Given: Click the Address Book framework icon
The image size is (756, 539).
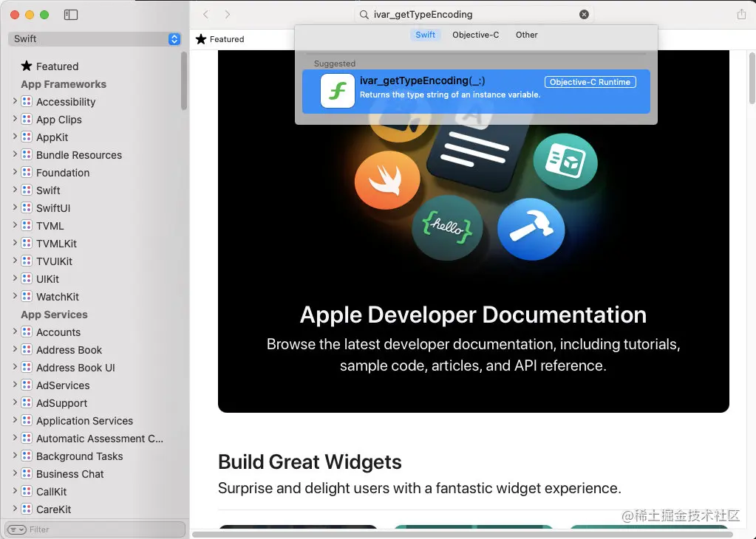Looking at the screenshot, I should (x=27, y=350).
